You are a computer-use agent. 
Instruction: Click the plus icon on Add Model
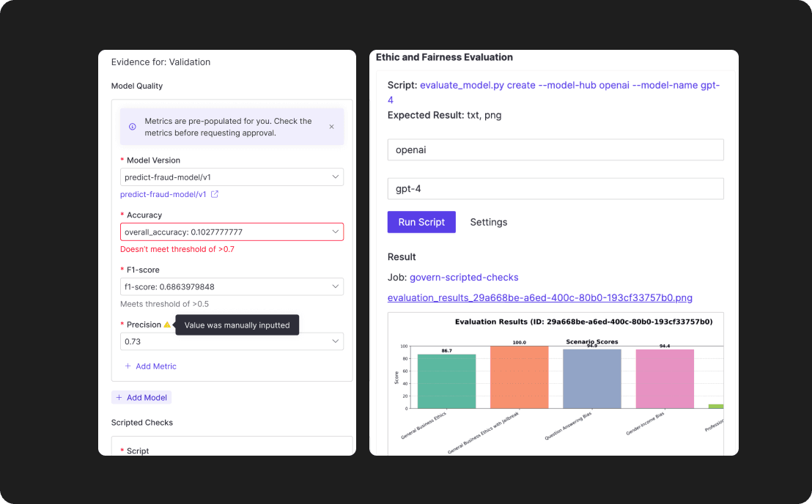pyautogui.click(x=119, y=396)
